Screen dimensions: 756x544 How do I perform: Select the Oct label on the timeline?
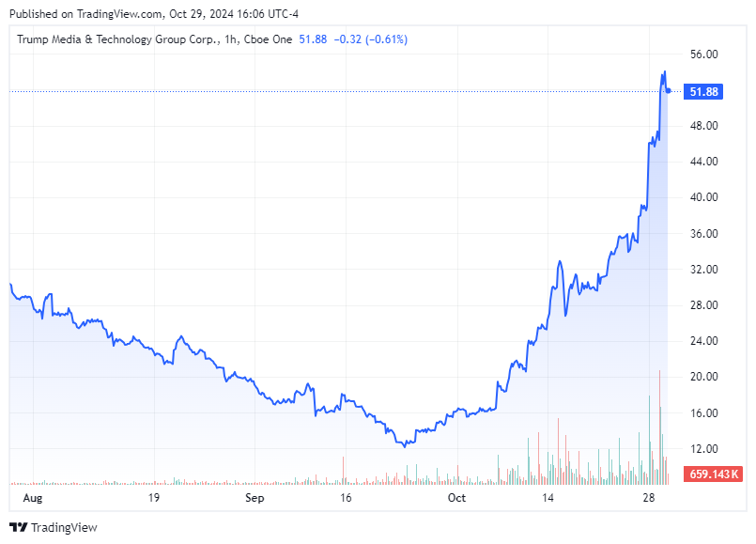coord(457,499)
